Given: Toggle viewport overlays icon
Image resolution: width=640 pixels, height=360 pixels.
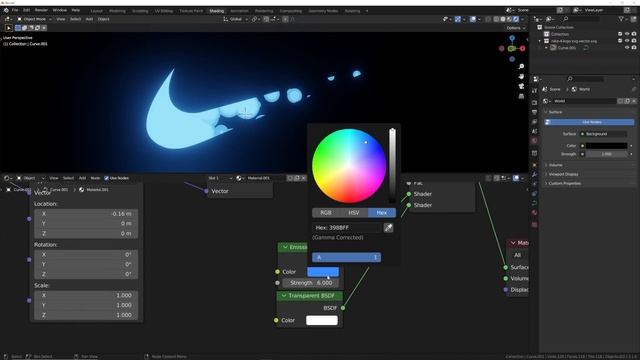Looking at the screenshot, I should [x=473, y=19].
